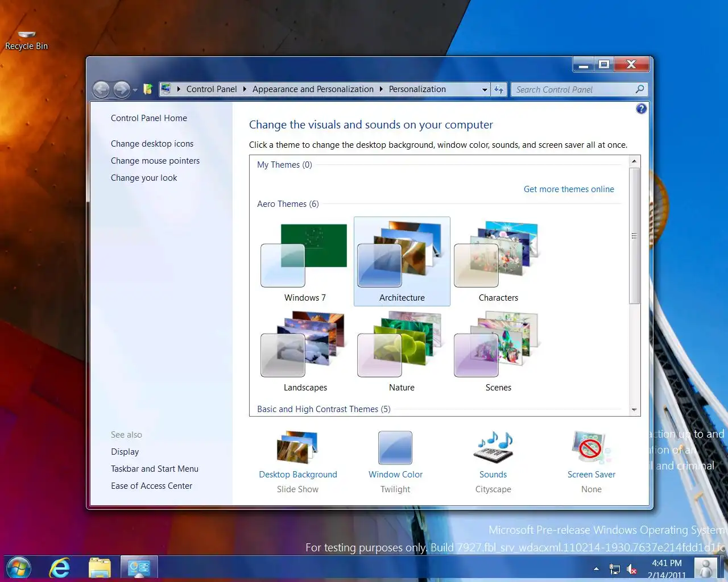Screen dimensions: 728x582
Task: Open Change mouse pointers link
Action: tap(155, 161)
